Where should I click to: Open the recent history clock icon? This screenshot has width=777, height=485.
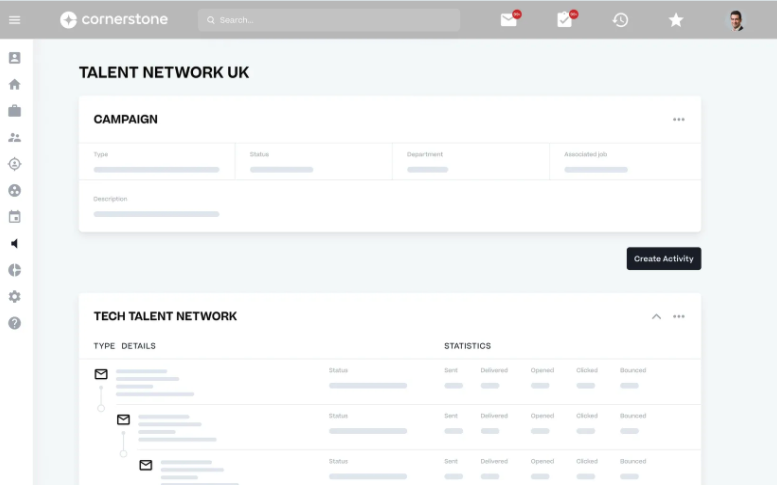620,20
